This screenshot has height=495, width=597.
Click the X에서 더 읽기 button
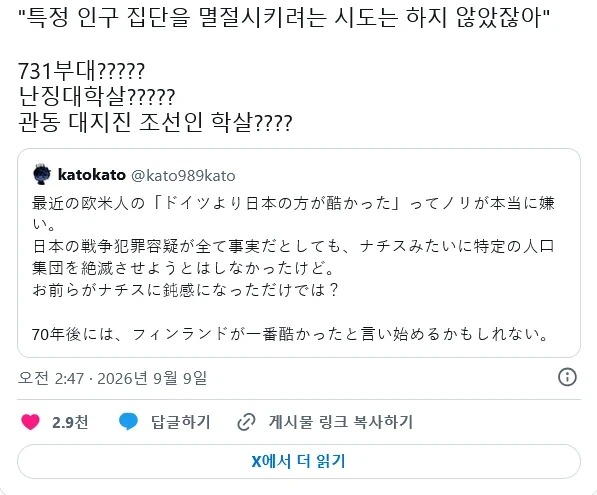298,461
